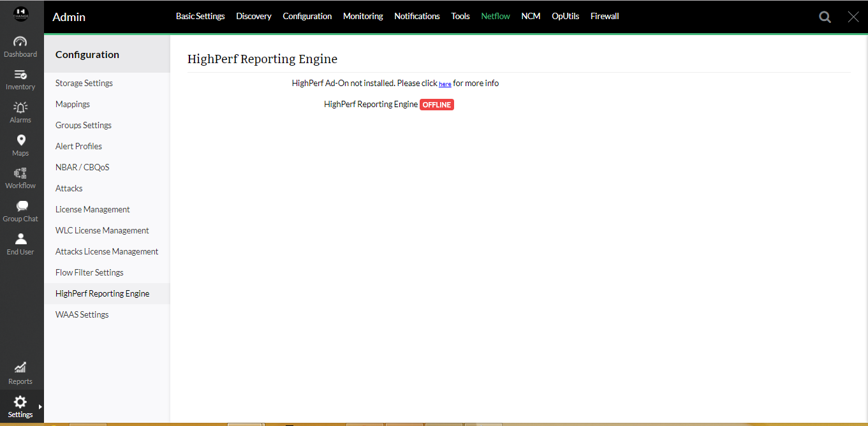This screenshot has width=868, height=426.
Task: Click the product logo at top left
Action: [x=20, y=14]
